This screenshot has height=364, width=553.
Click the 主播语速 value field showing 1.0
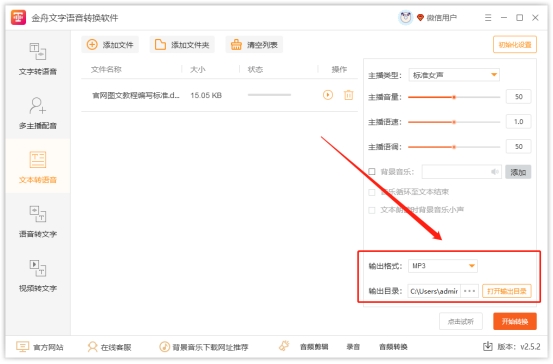point(518,122)
